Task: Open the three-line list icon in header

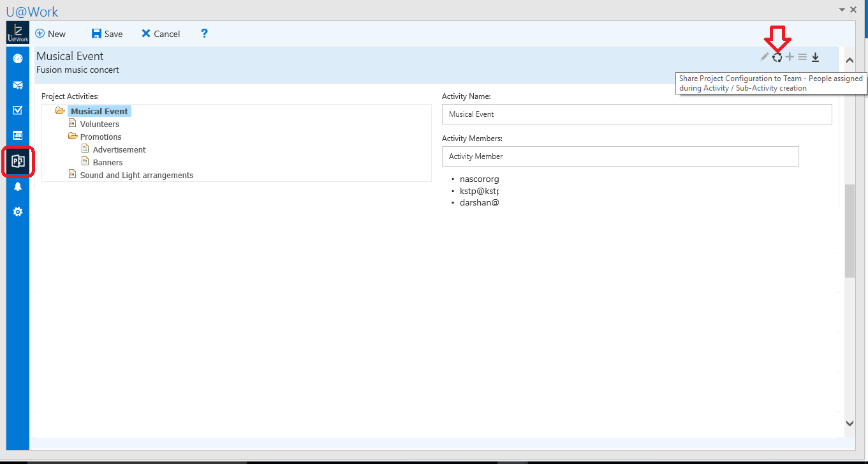Action: coord(802,57)
